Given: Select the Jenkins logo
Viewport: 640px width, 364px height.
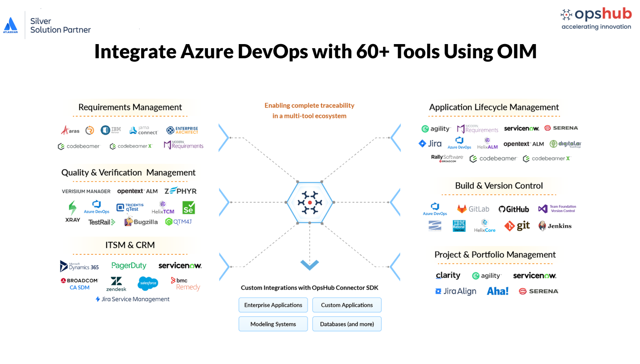Looking at the screenshot, I should [x=555, y=226].
